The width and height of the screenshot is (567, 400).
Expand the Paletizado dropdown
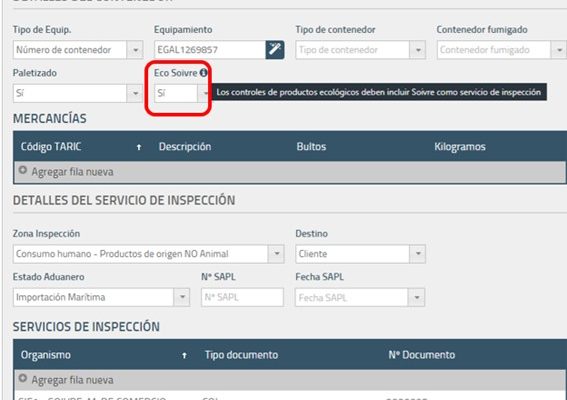point(135,93)
